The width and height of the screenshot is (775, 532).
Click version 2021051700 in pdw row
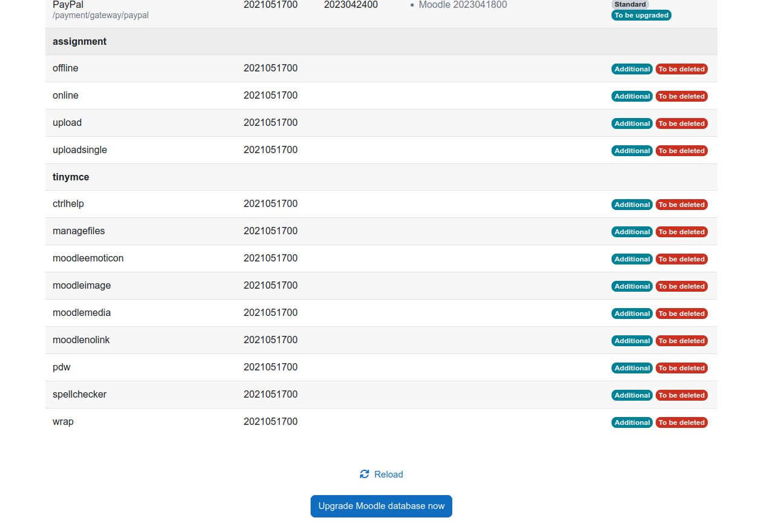[x=271, y=367]
